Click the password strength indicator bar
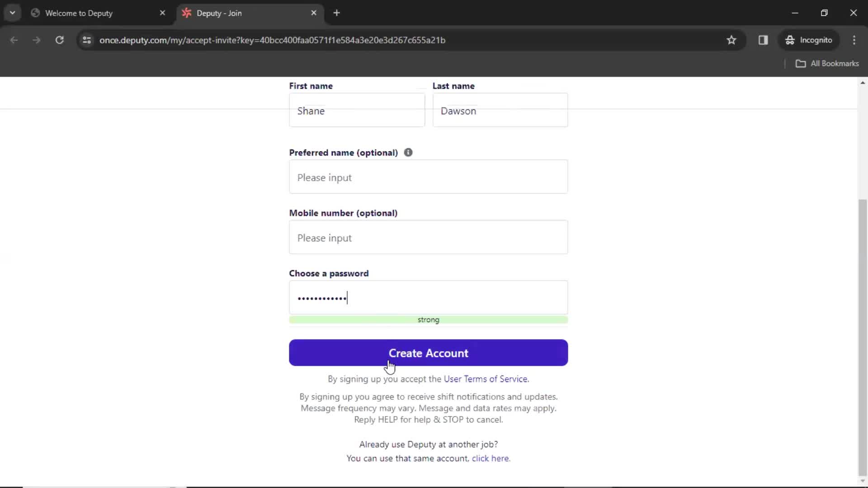 click(428, 319)
